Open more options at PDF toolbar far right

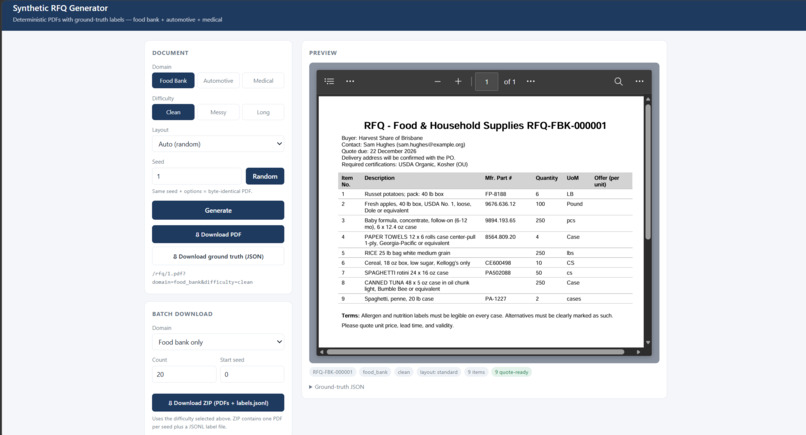[639, 81]
